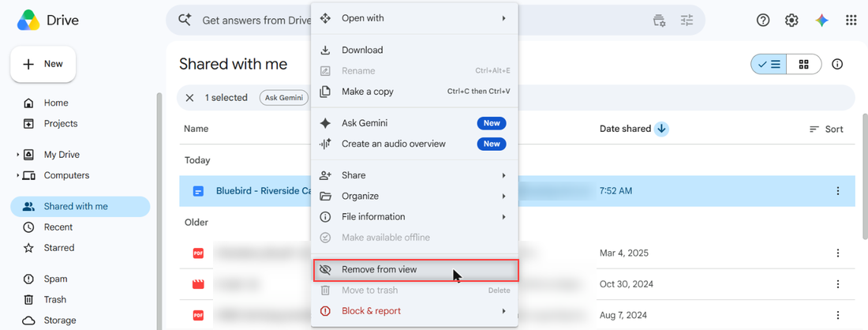Switch to list layout view
This screenshot has height=330, width=868.
pyautogui.click(x=769, y=64)
